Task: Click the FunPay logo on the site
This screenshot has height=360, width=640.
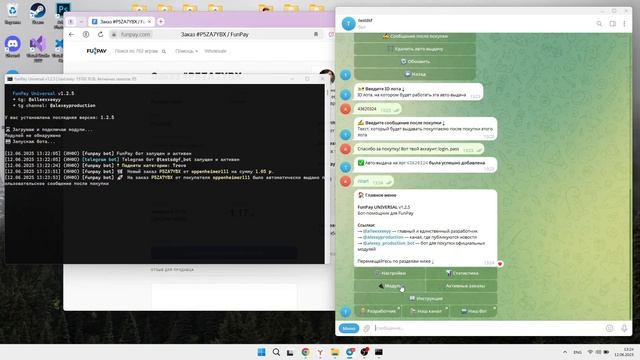Action: (97, 51)
